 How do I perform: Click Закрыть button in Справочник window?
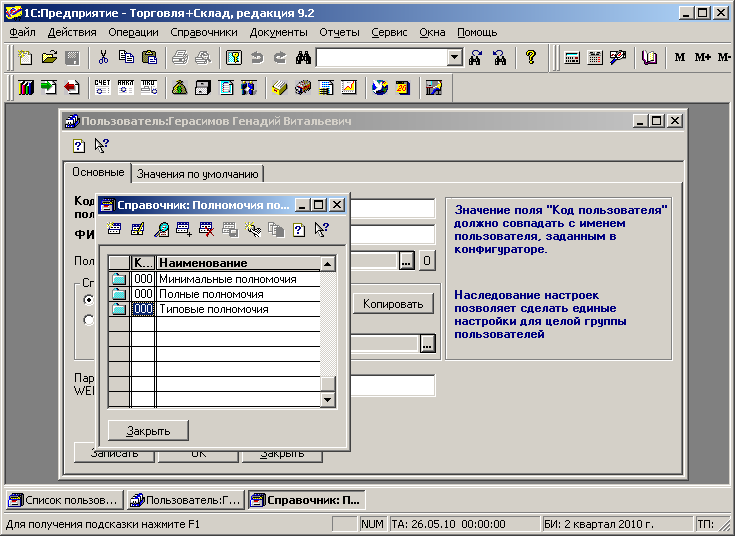pos(148,430)
